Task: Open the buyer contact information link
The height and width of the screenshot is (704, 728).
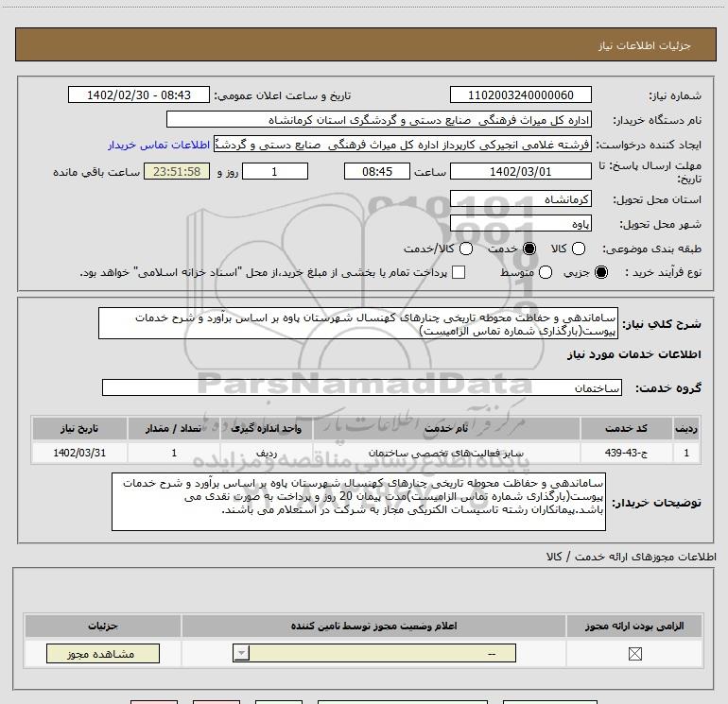Action: [159, 145]
